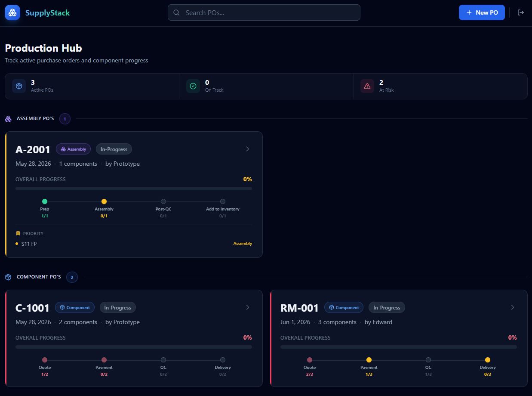
Task: Open the RM-001 PO title
Action: click(299, 308)
